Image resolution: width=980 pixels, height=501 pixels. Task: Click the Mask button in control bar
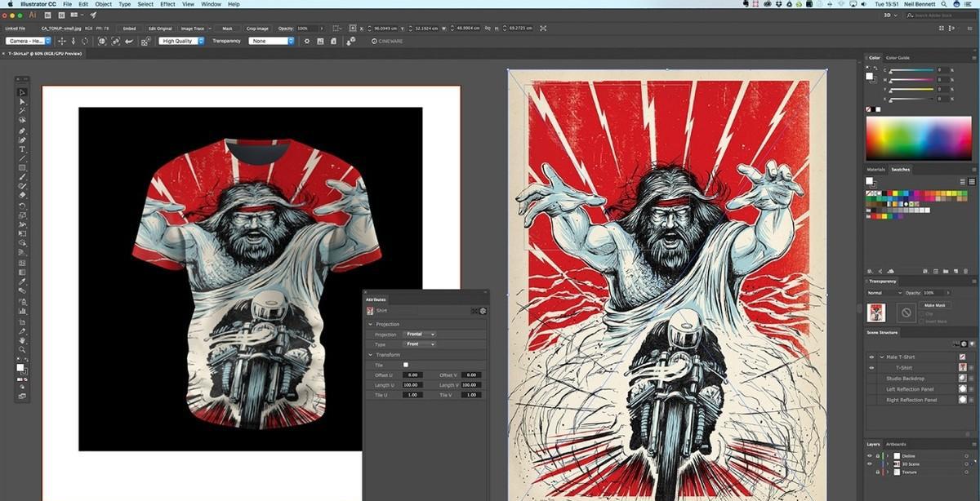[x=227, y=29]
